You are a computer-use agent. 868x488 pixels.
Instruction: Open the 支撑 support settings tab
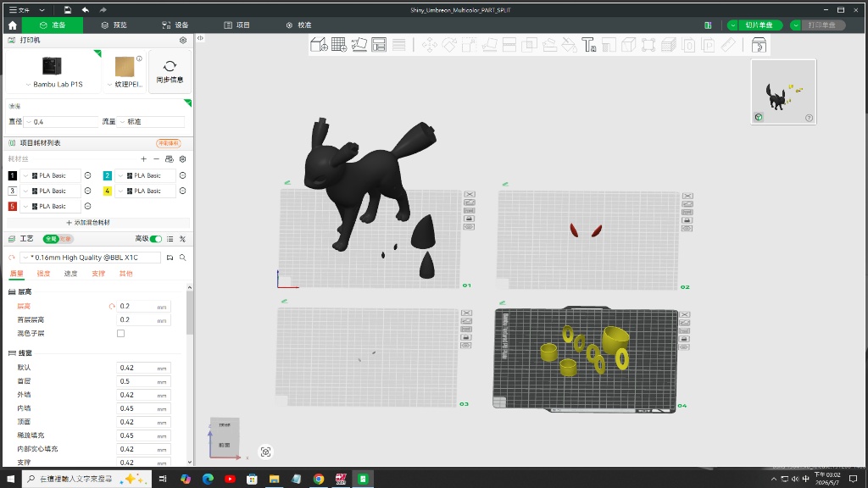click(98, 274)
